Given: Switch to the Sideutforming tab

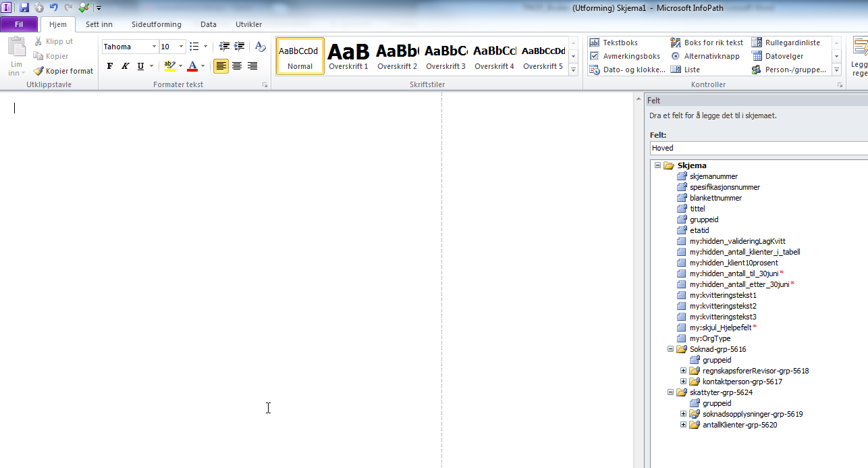Looking at the screenshot, I should point(157,24).
